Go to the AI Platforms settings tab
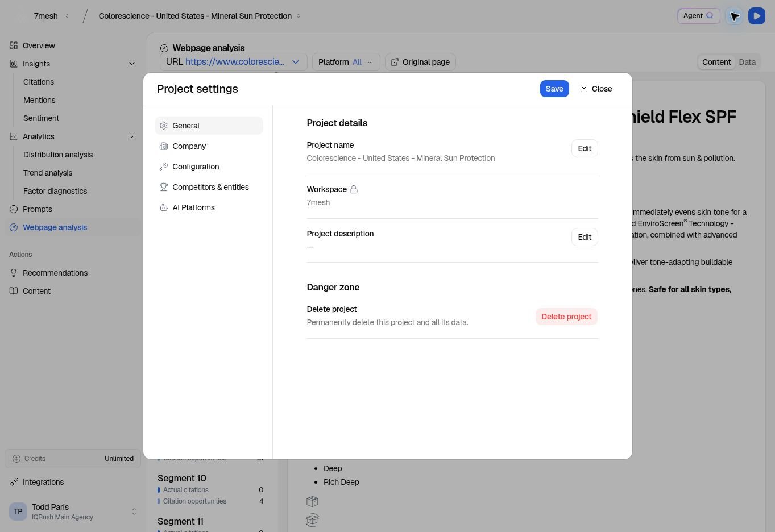Viewport: 775px width, 532px height. [x=209, y=207]
